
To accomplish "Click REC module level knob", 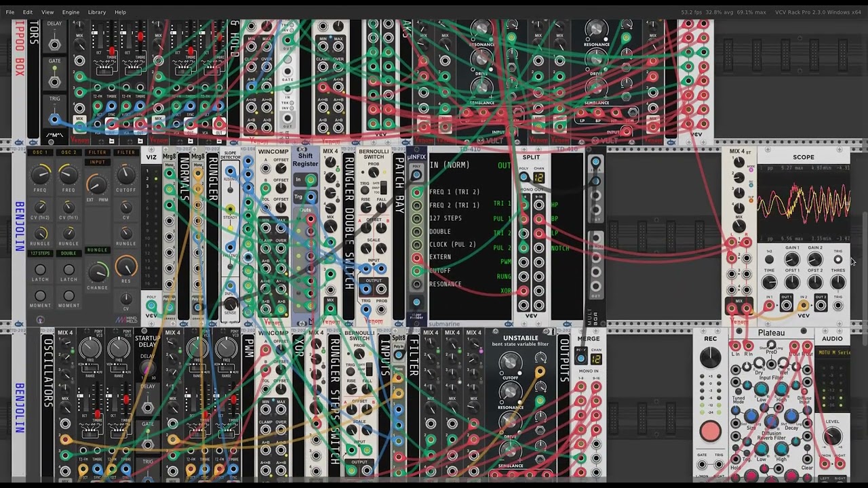I will [x=710, y=357].
